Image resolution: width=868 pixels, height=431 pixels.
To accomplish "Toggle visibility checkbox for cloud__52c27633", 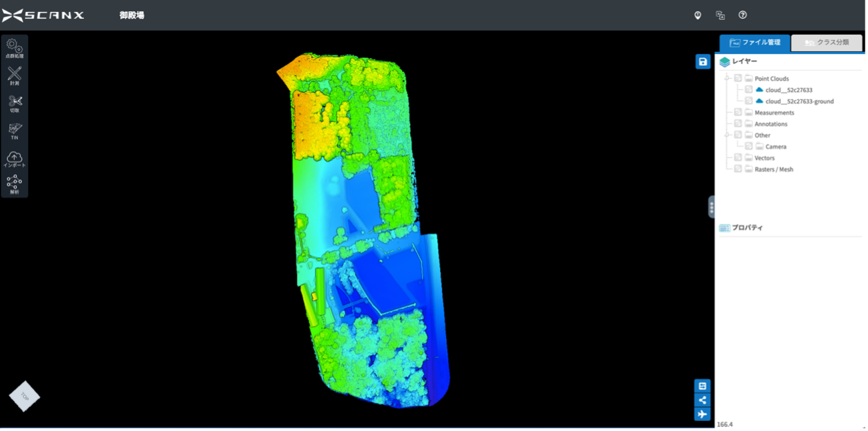I will (x=749, y=90).
